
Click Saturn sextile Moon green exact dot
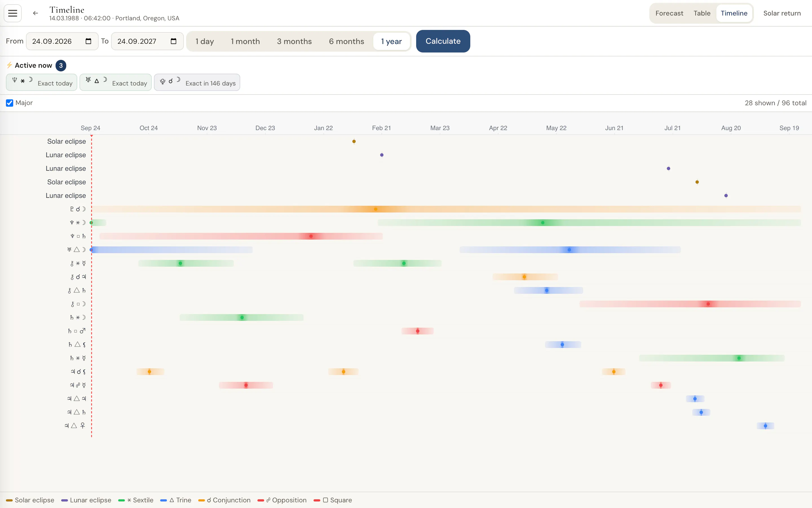pyautogui.click(x=242, y=317)
